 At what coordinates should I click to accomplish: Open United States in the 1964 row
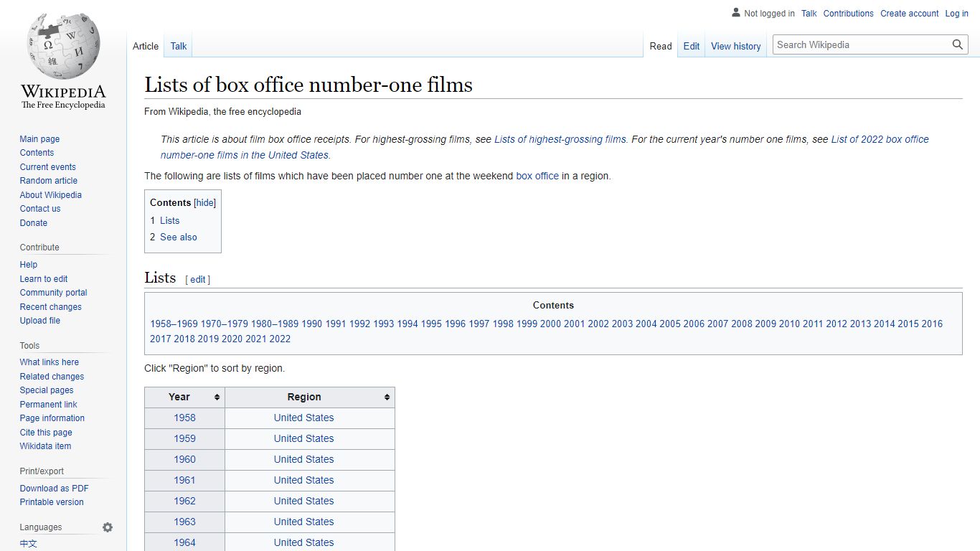coord(303,543)
